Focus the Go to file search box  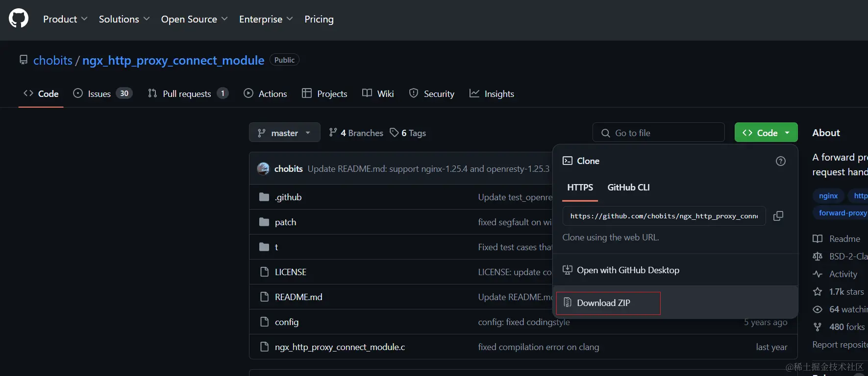[658, 133]
